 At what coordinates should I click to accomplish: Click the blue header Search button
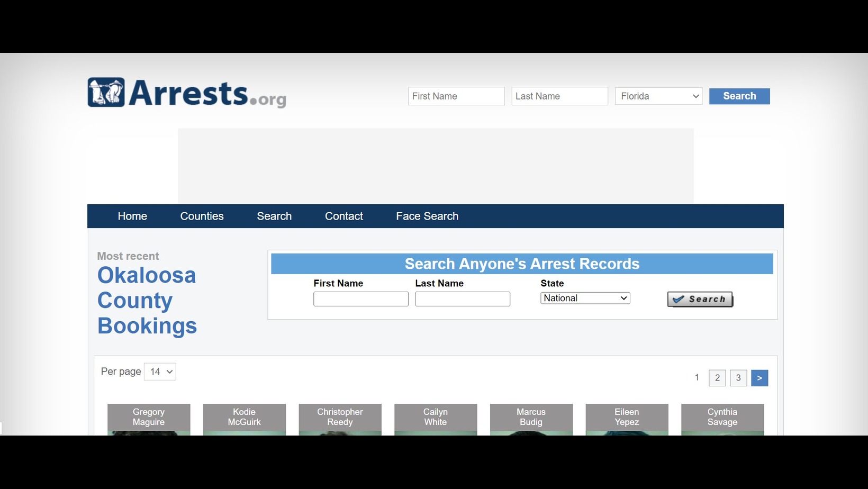tap(739, 96)
